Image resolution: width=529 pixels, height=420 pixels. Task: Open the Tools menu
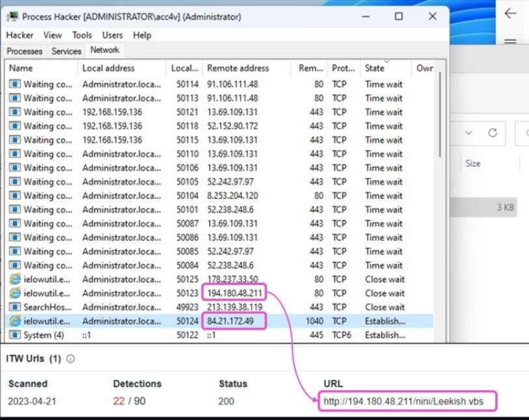82,35
